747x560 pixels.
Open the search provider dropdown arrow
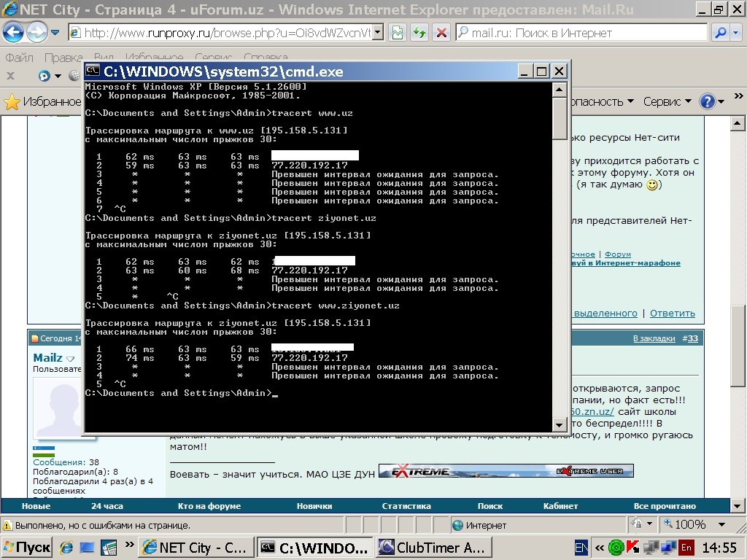(736, 32)
